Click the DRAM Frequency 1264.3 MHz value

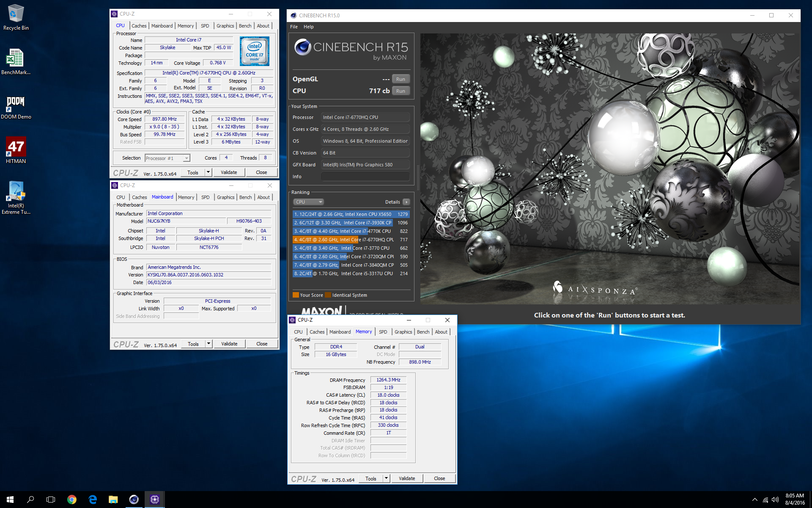click(388, 380)
